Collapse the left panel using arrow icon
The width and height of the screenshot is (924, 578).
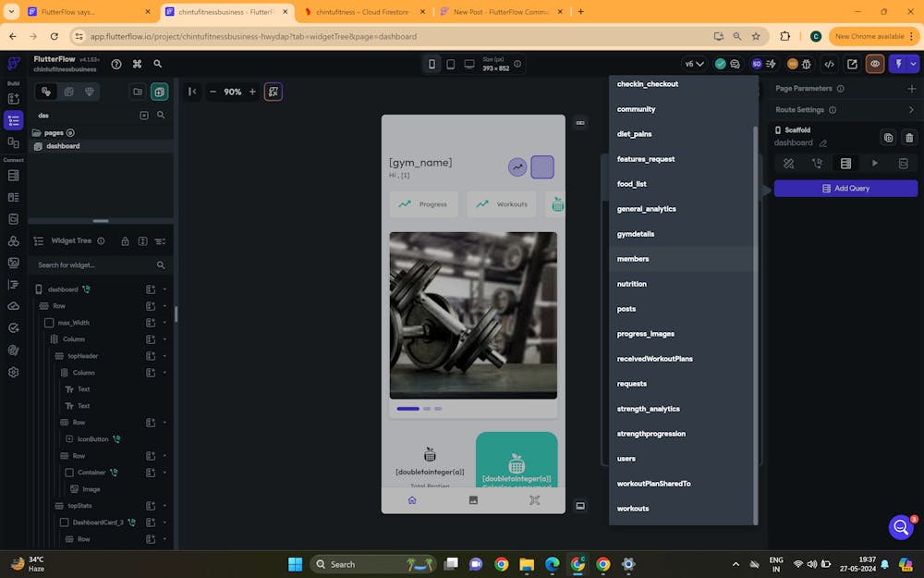click(192, 92)
